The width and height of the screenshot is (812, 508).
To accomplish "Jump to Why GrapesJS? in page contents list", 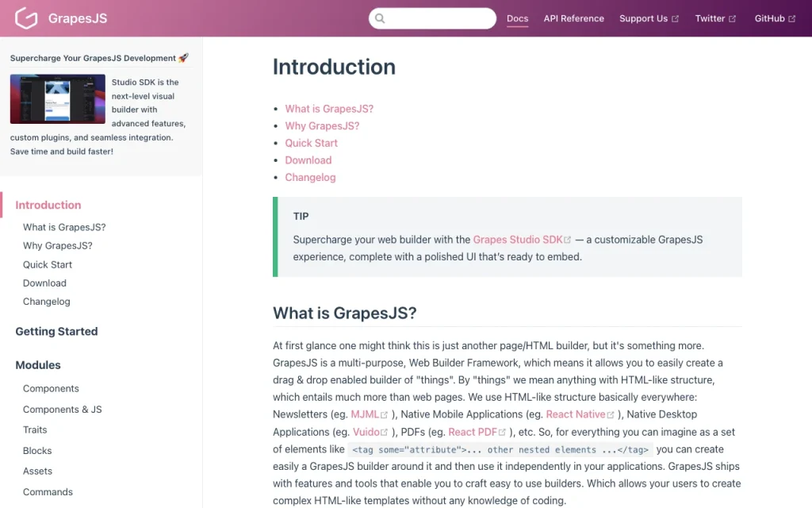I will pyautogui.click(x=322, y=126).
